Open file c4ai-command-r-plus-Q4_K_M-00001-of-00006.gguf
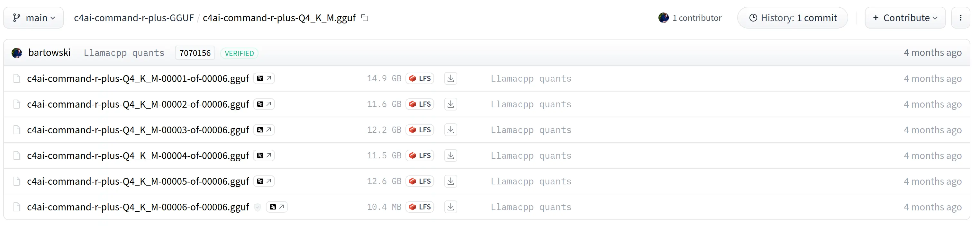This screenshot has width=980, height=230. tap(138, 78)
